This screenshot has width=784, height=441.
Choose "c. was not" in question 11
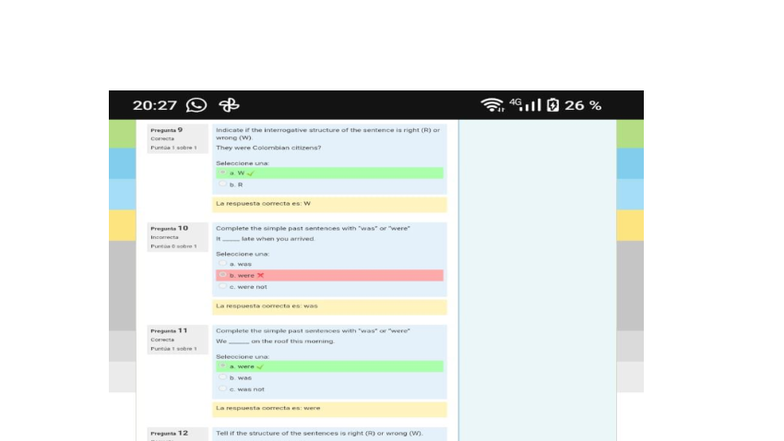pyautogui.click(x=222, y=389)
